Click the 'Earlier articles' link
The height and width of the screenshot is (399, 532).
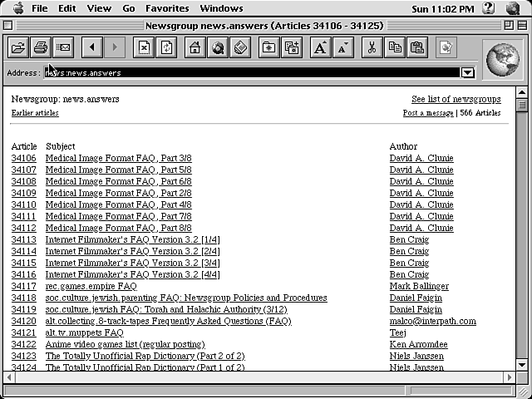tap(35, 113)
